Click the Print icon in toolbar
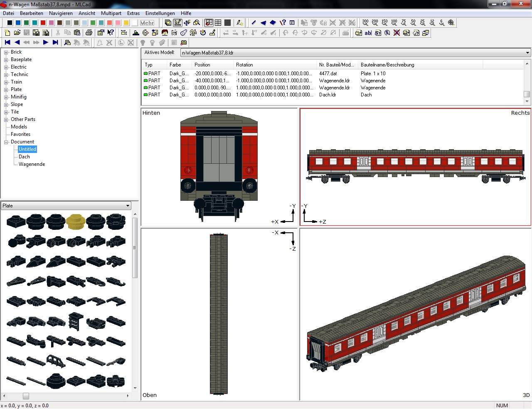The height and width of the screenshot is (409, 532). [89, 32]
